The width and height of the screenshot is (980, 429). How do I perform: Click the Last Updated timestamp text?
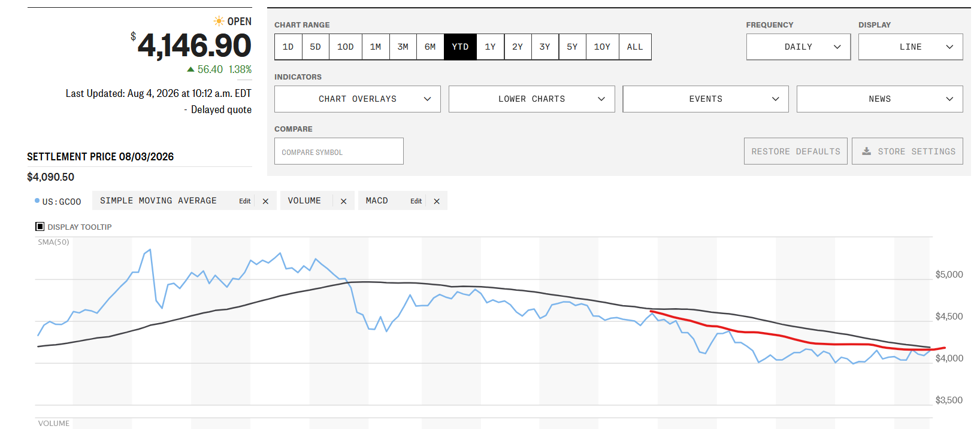159,93
